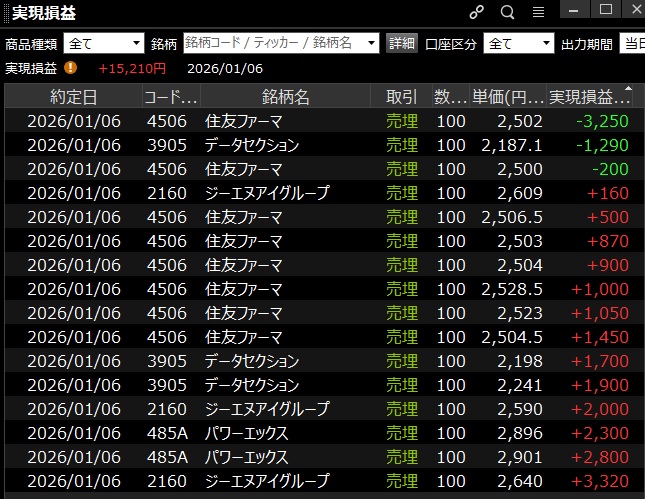Sort by 実現損益 column header
The width and height of the screenshot is (645, 499).
click(x=590, y=97)
